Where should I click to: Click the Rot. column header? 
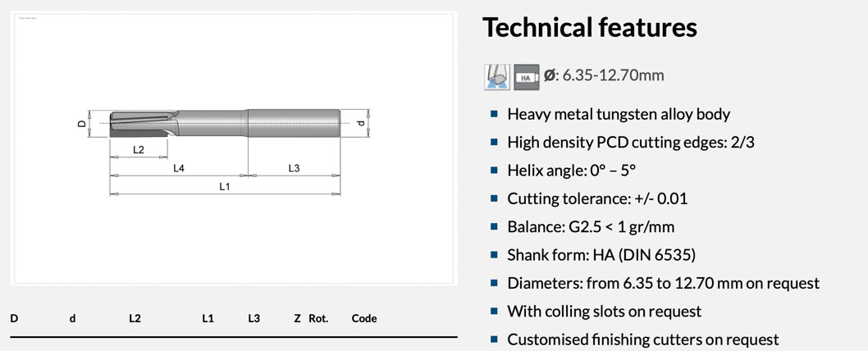[x=318, y=318]
